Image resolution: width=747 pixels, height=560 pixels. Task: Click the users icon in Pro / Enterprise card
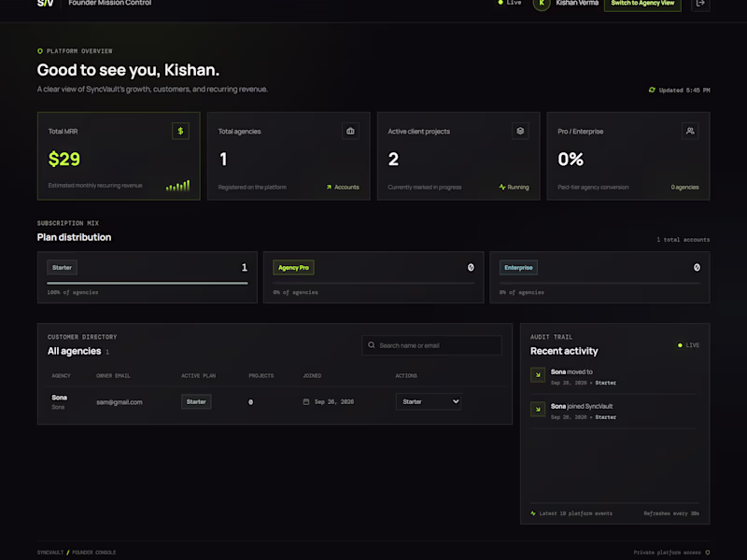(690, 131)
